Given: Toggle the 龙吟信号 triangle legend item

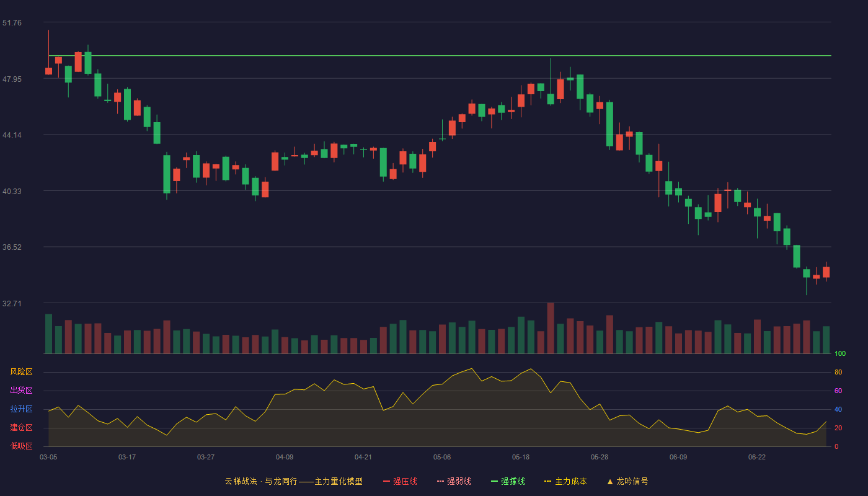Looking at the screenshot, I should (627, 481).
